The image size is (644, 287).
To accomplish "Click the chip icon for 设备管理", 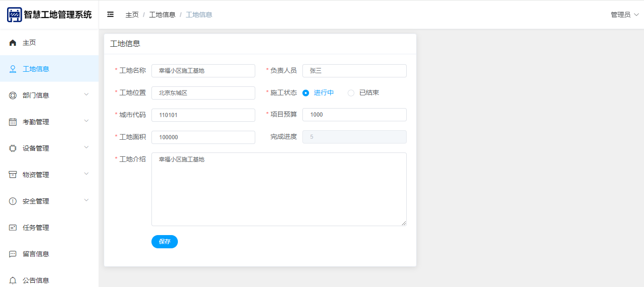I will 13,148.
